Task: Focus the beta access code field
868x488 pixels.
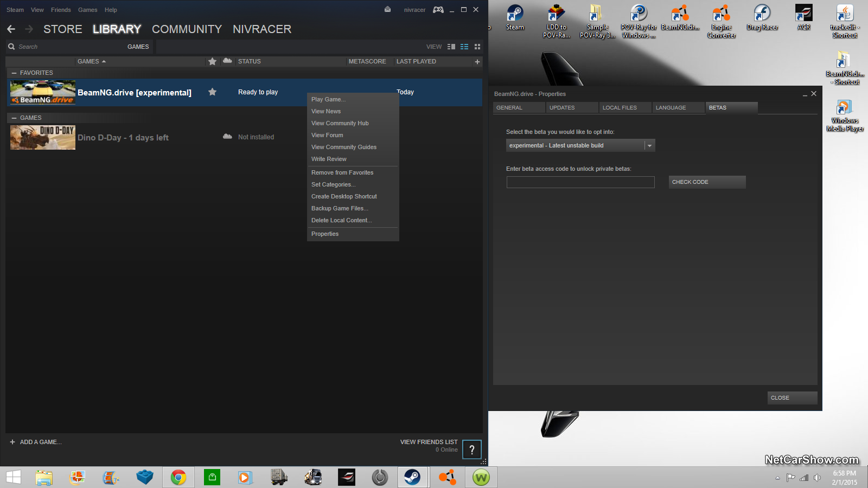Action: click(580, 182)
